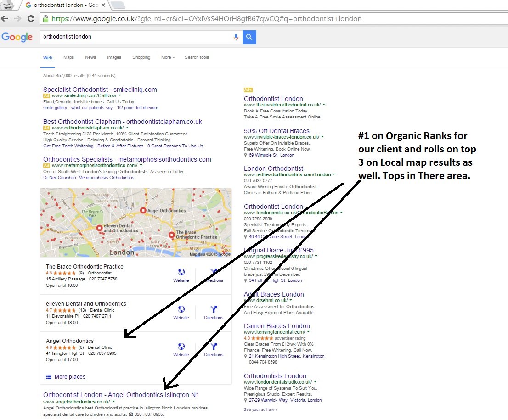Click the blue search magnifier button

coord(249,37)
